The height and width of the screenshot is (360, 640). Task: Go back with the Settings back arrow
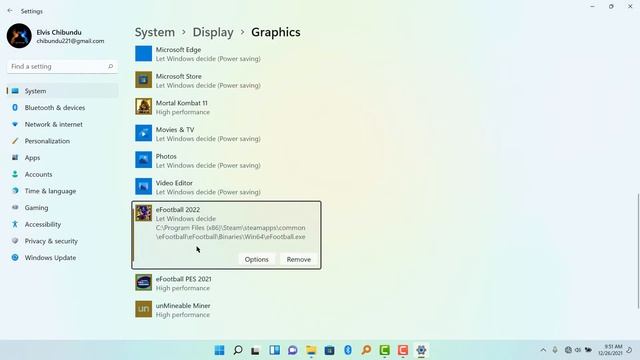10,11
